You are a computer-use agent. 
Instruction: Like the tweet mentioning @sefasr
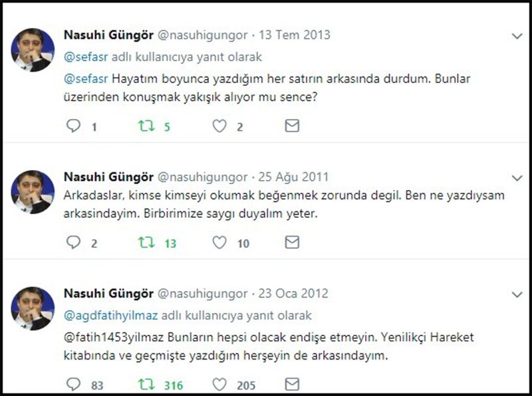pos(219,126)
